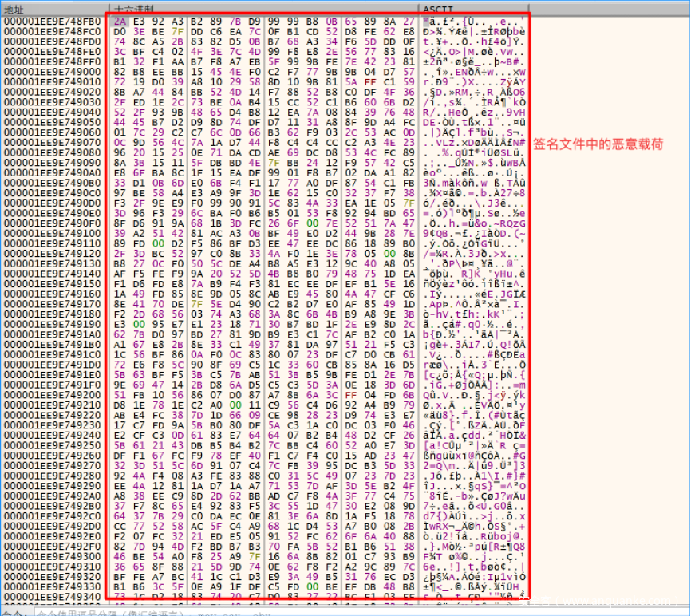Select ASCII text of row 000001EE9E749160
The image size is (691, 616).
coord(474,294)
